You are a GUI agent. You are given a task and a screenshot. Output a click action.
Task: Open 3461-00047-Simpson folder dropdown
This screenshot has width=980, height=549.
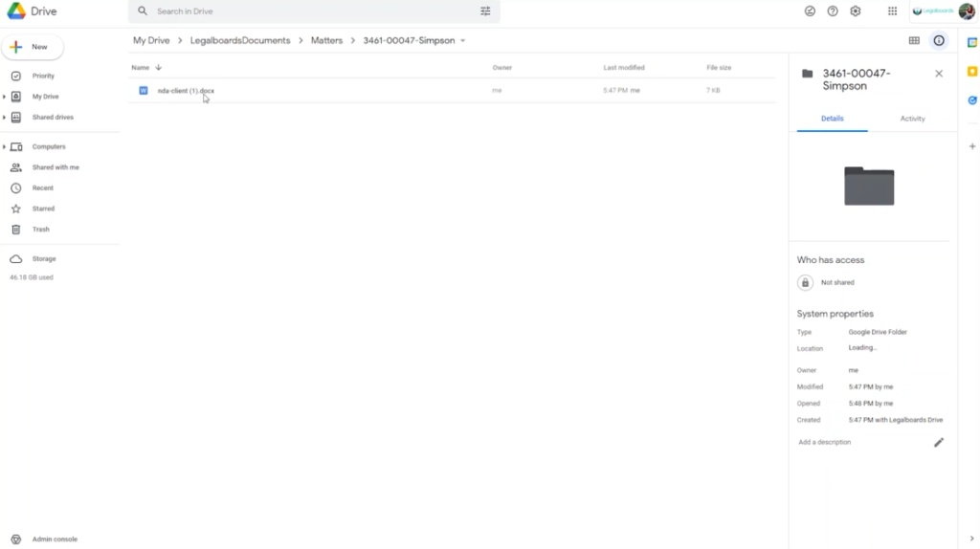[x=463, y=41]
